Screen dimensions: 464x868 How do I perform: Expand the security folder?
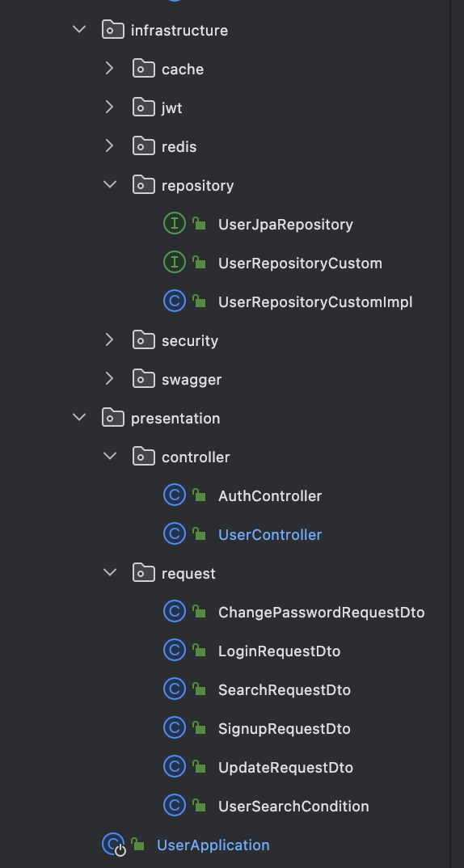click(x=110, y=339)
